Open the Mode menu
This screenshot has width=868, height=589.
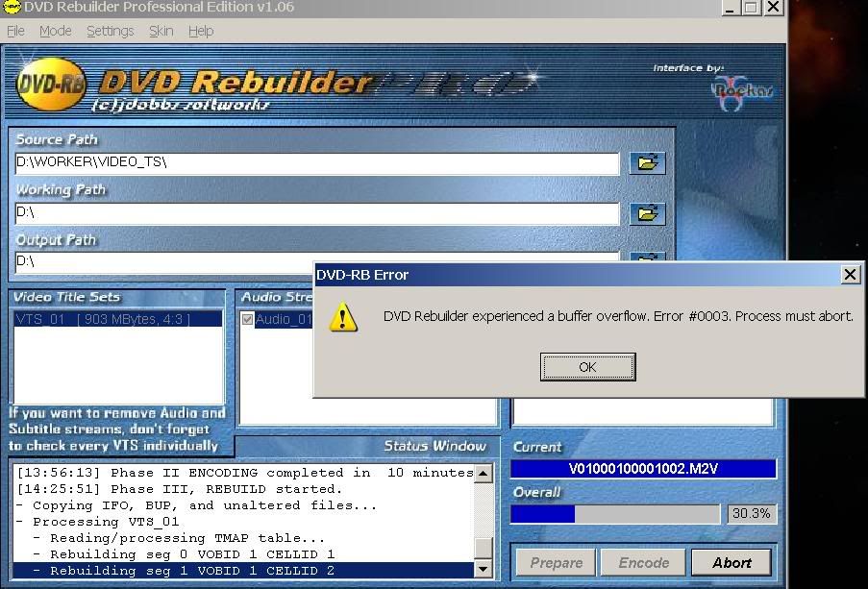[x=56, y=31]
